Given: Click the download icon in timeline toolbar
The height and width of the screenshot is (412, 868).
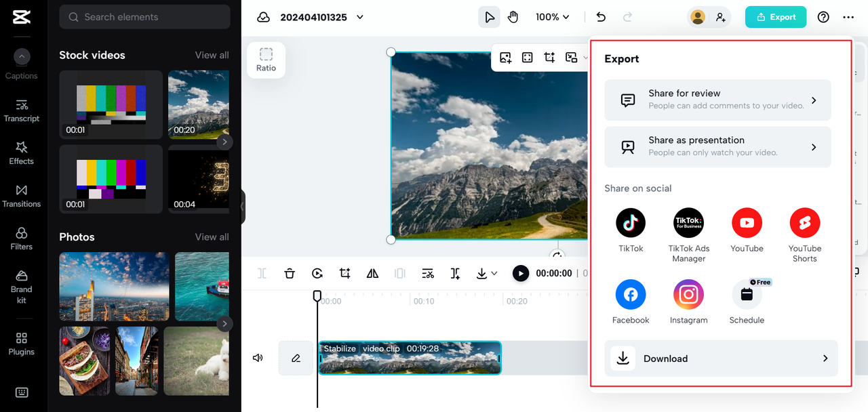Looking at the screenshot, I should (481, 273).
